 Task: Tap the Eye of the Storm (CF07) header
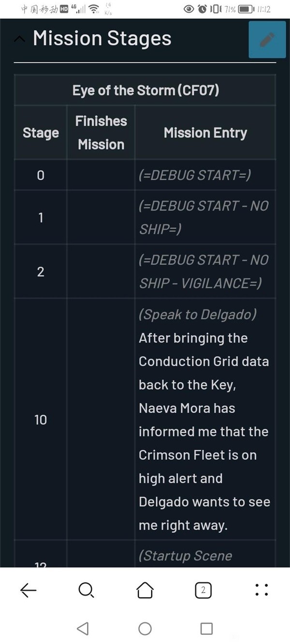pyautogui.click(x=145, y=90)
